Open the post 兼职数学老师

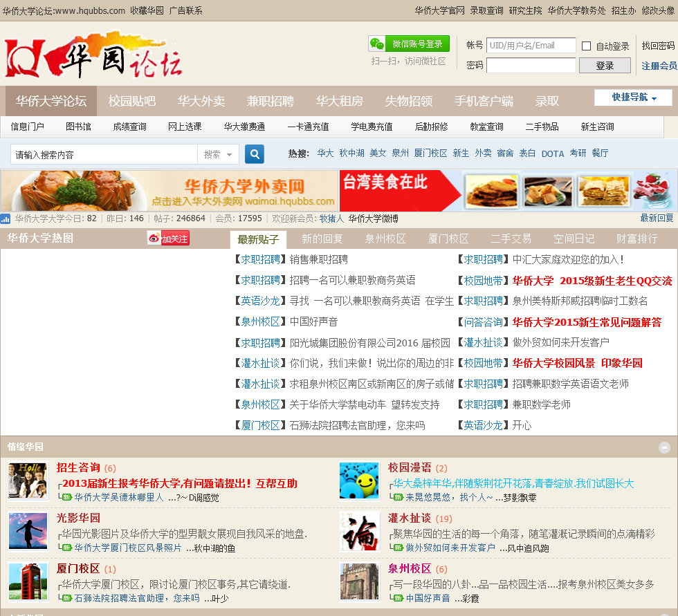coord(541,404)
